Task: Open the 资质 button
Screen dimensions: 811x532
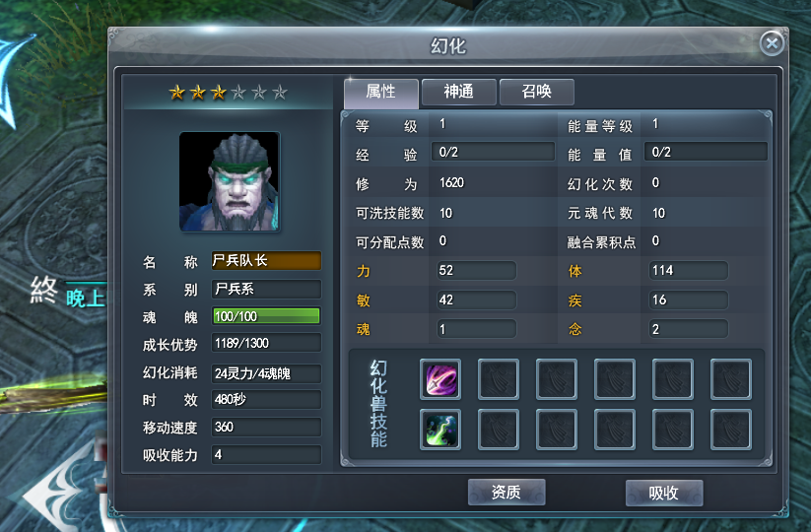Action: 507,493
